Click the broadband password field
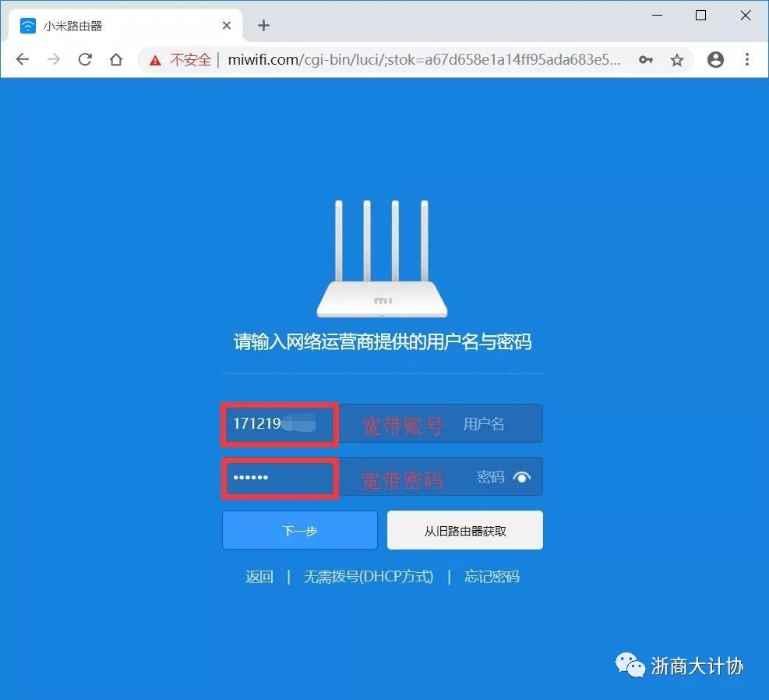 click(x=383, y=477)
